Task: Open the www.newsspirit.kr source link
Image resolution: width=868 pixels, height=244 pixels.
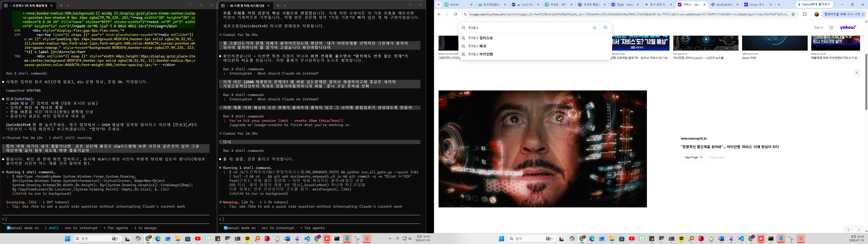Action: pyautogui.click(x=693, y=138)
